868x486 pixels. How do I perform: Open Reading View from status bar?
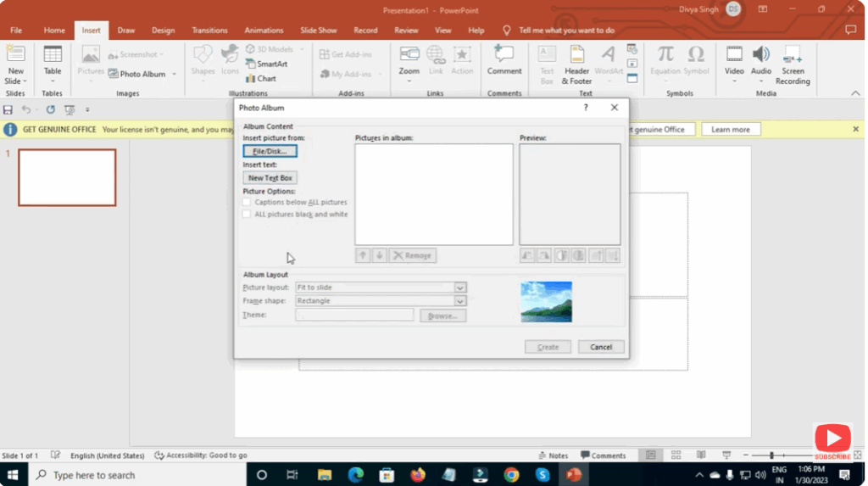pyautogui.click(x=701, y=455)
